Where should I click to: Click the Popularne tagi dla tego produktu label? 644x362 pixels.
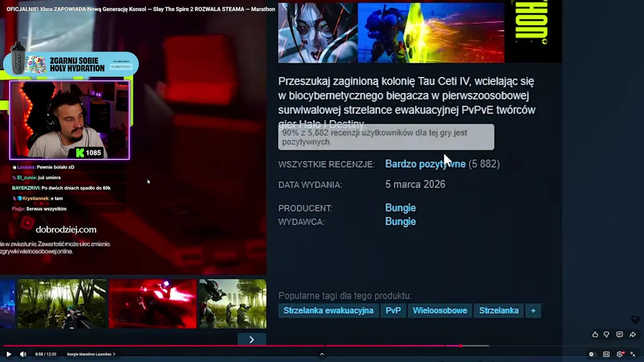[345, 296]
